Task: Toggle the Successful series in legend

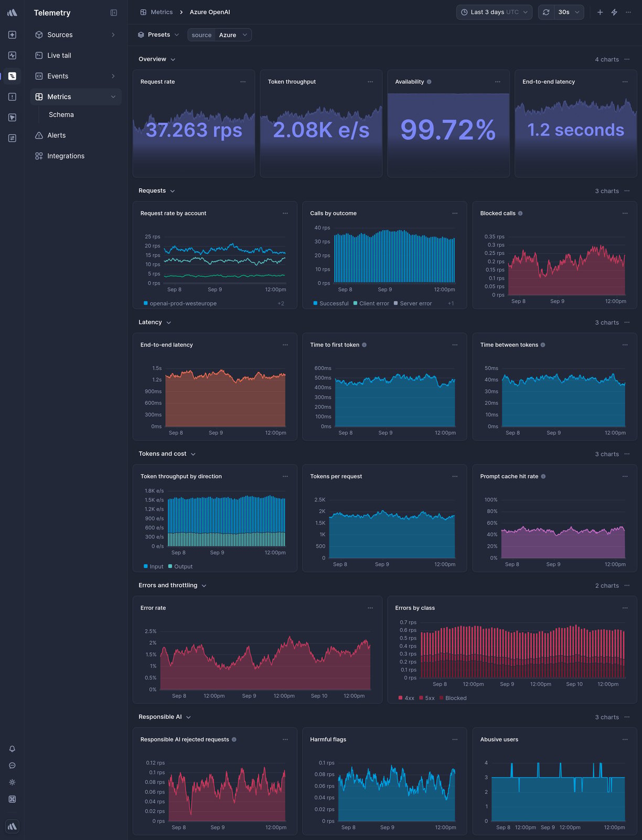Action: pyautogui.click(x=331, y=304)
